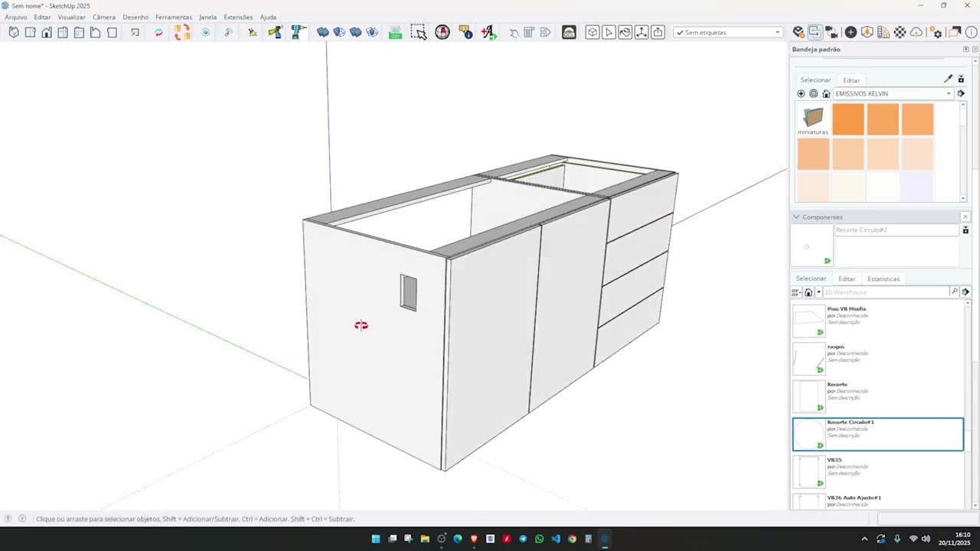This screenshot has height=551, width=980.
Task: Close the Componentes panel
Action: tap(965, 217)
